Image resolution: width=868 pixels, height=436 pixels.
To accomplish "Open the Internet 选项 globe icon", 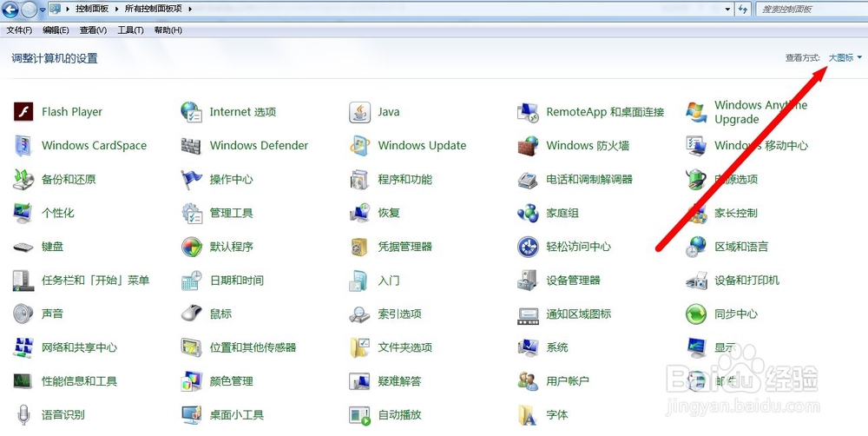I will pyautogui.click(x=192, y=112).
